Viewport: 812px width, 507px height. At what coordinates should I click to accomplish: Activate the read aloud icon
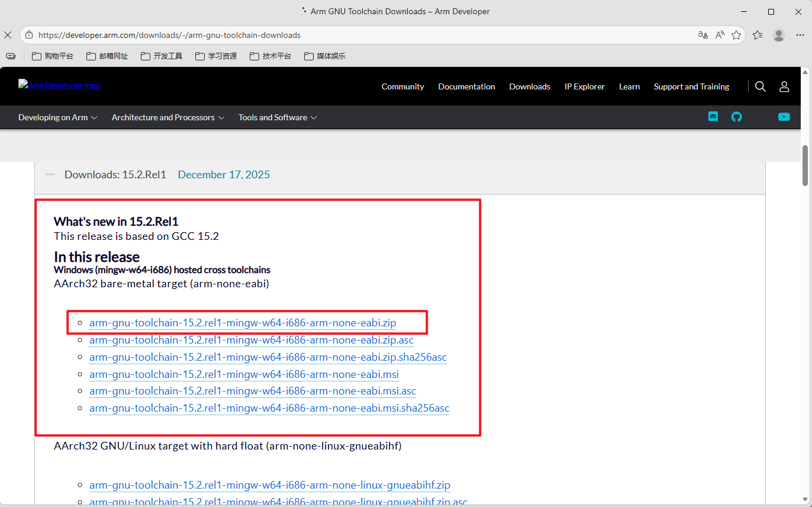(720, 35)
